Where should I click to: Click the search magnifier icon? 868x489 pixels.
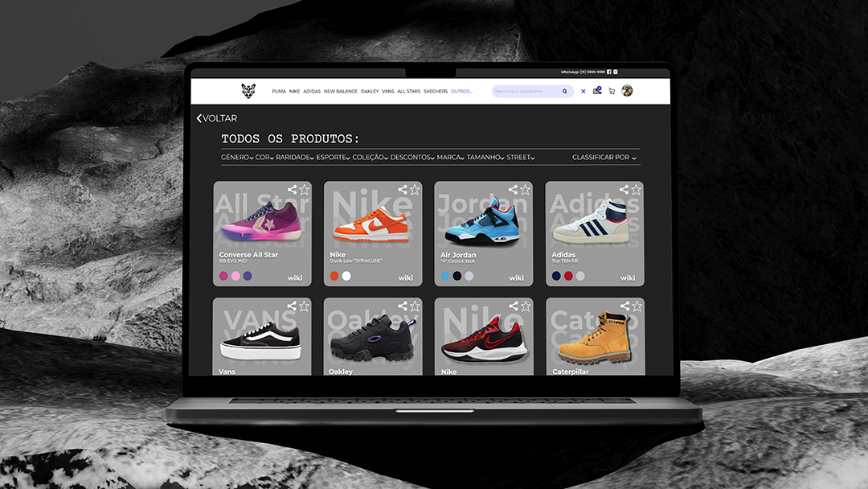point(565,92)
